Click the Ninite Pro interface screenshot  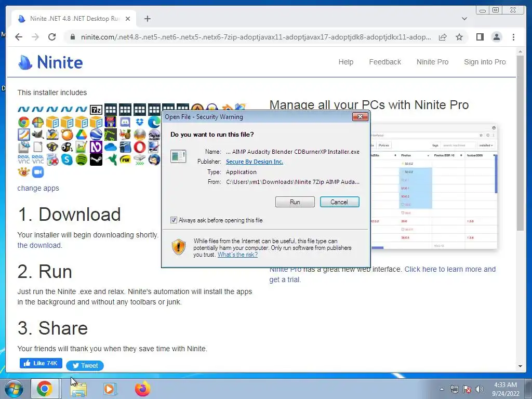point(434,187)
